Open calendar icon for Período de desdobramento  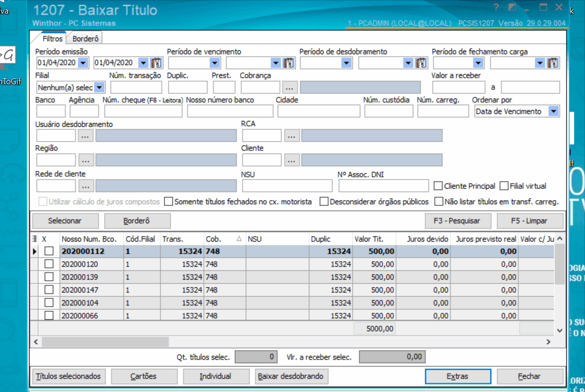421,63
